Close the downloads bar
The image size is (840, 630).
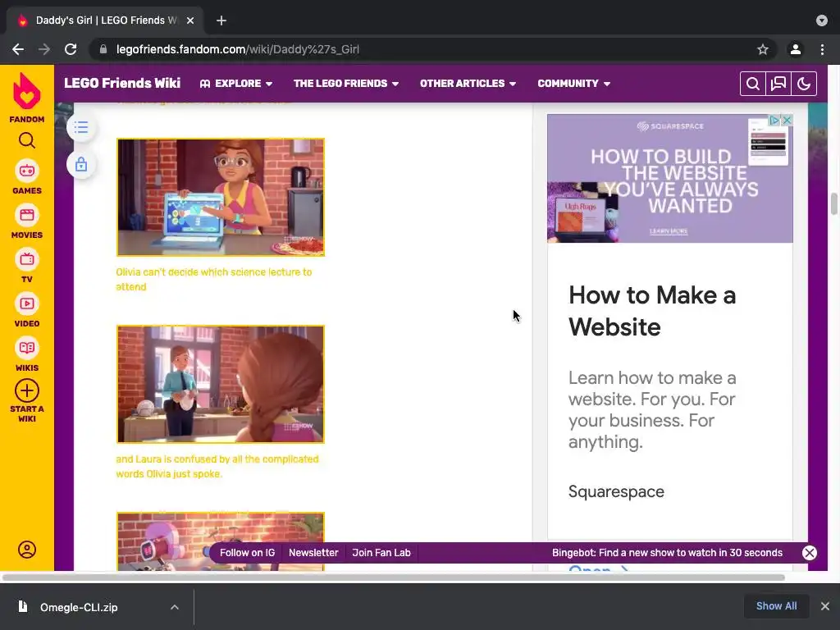point(825,606)
